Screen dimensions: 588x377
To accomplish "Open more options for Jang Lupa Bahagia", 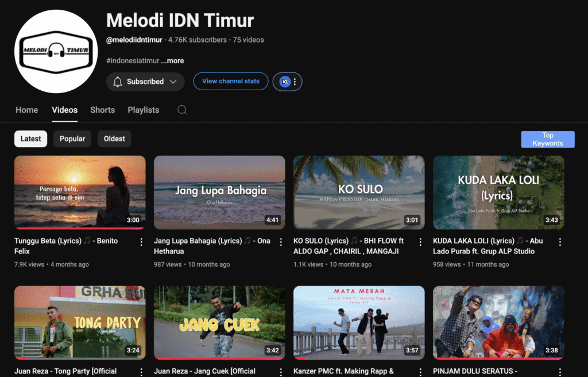I will (x=281, y=242).
